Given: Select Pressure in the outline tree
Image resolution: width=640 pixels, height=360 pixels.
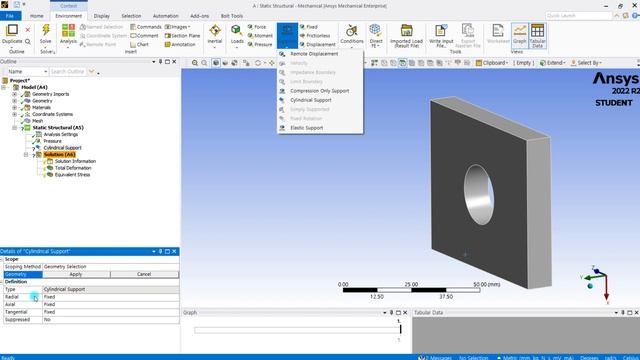Looking at the screenshot, I should pos(52,141).
